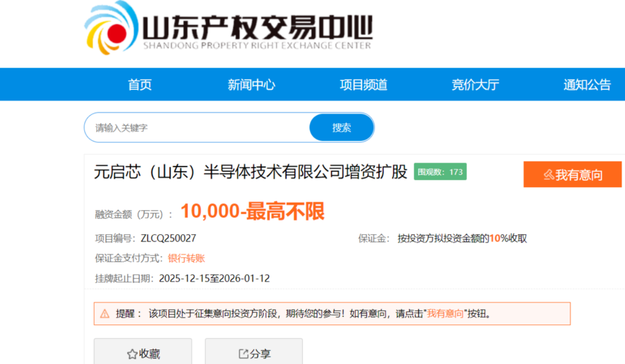Open the 首页 navigation item
The image size is (625, 364).
140,85
